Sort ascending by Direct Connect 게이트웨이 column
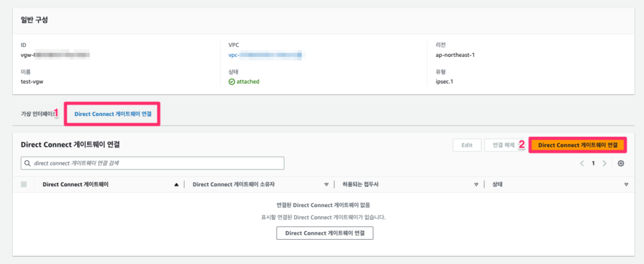Screen dimensions: 644x264 (176, 185)
